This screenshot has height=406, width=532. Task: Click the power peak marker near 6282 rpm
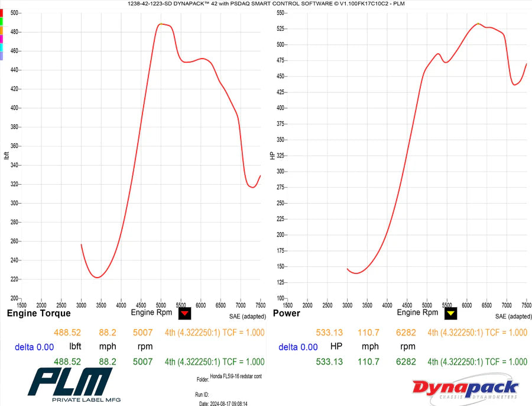(478, 24)
